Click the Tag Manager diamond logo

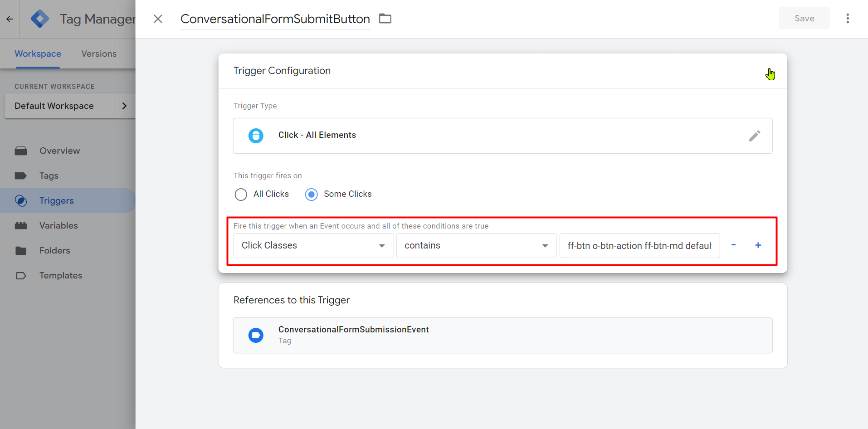coord(40,19)
